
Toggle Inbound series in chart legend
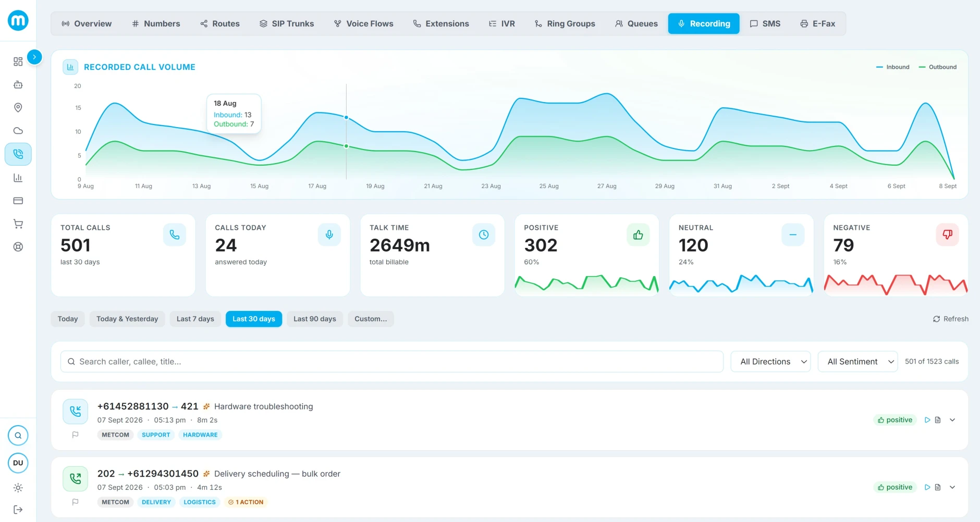893,67
